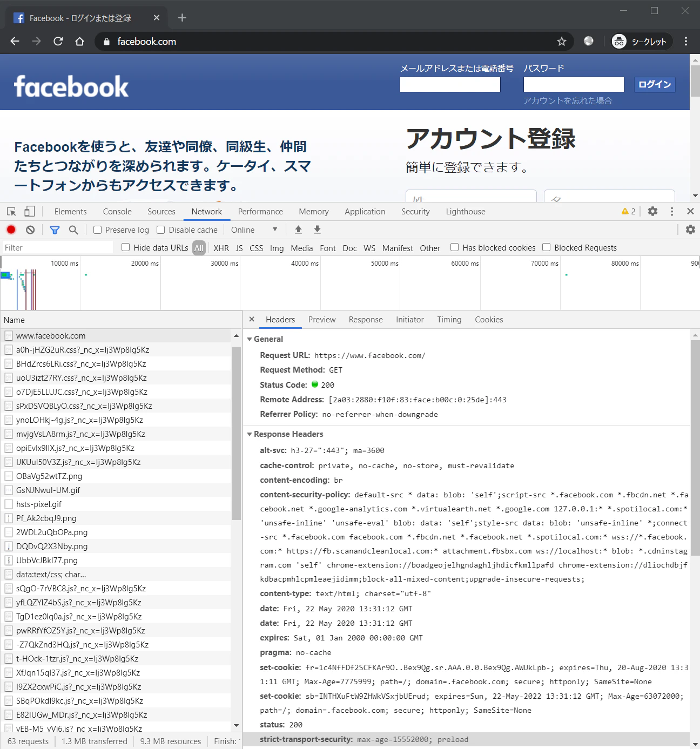Enable the Preserve log checkbox
Viewport: 700px width, 749px height.
pyautogui.click(x=98, y=230)
